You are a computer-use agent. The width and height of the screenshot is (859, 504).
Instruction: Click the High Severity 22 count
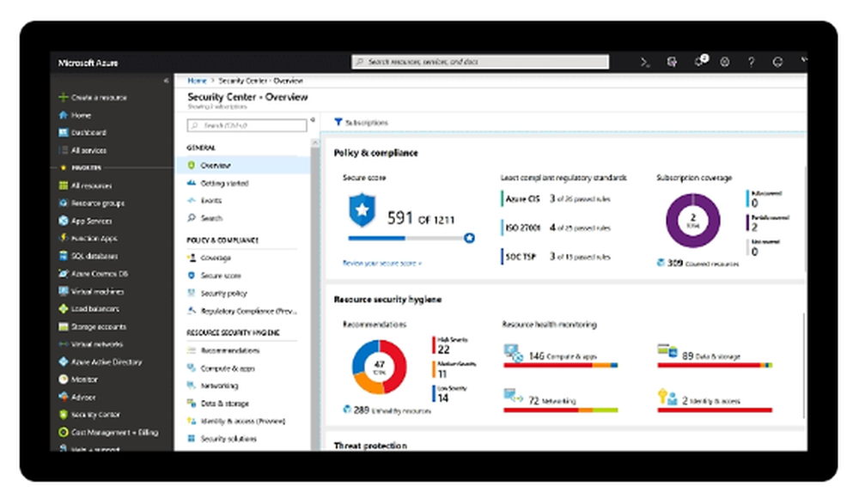[450, 346]
